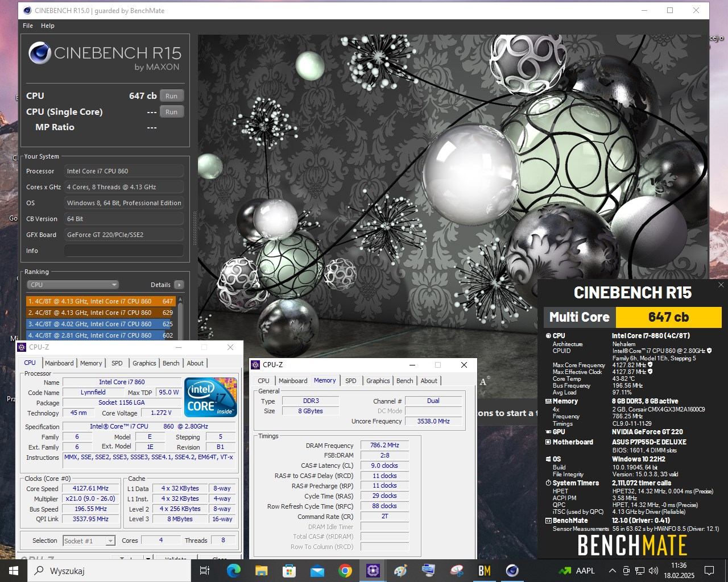Image resolution: width=728 pixels, height=582 pixels.
Task: Close the BenchMate overlay panel
Action: pos(721,285)
